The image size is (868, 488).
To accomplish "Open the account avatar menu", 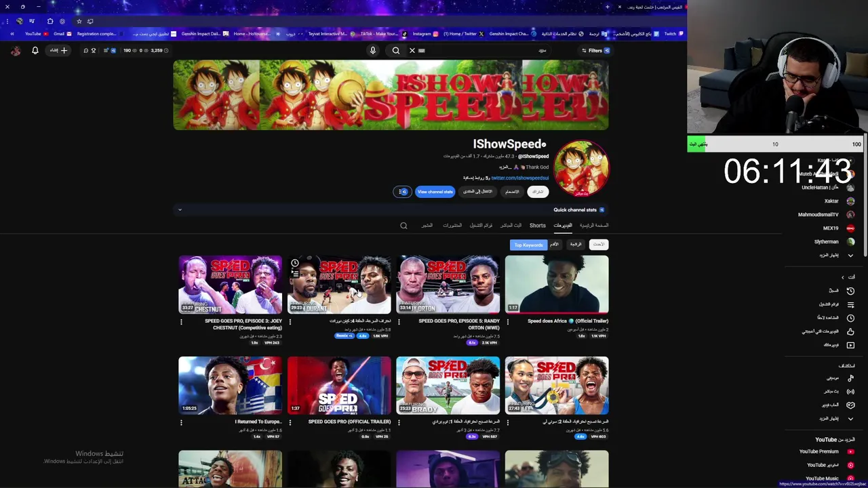I will 16,50.
